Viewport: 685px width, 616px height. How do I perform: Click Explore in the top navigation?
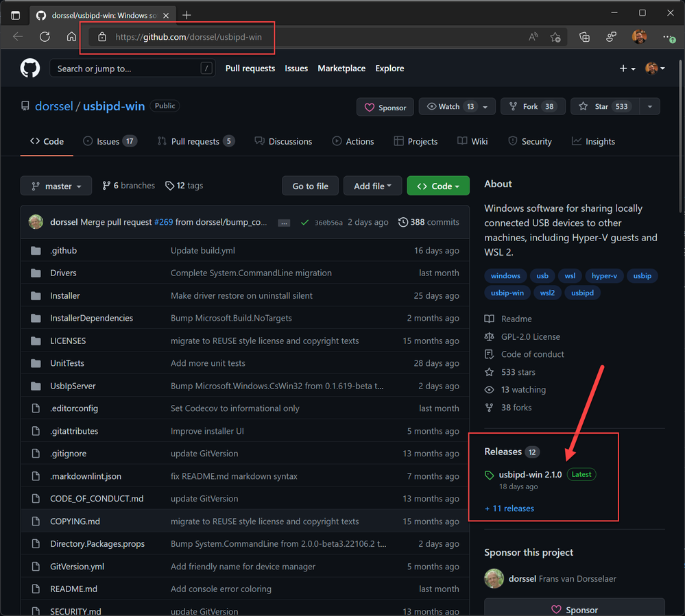pos(389,69)
